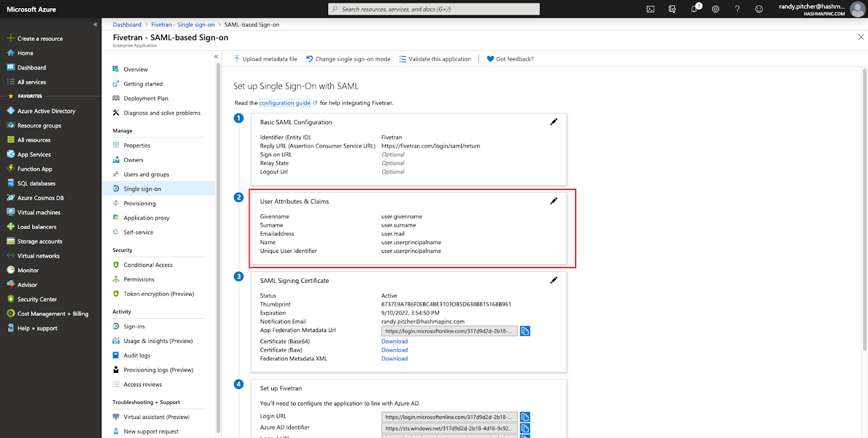
Task: Download Certificate (Raw)
Action: 394,351
